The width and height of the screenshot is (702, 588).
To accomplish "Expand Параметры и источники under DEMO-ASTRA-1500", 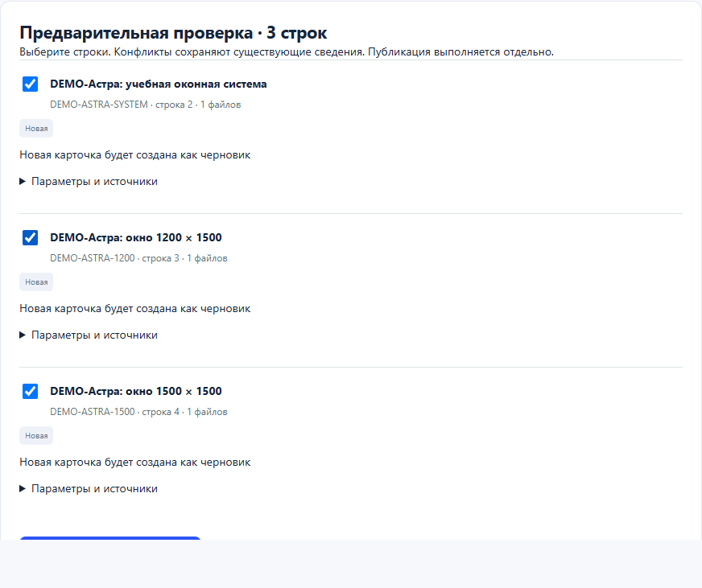I will 89,488.
